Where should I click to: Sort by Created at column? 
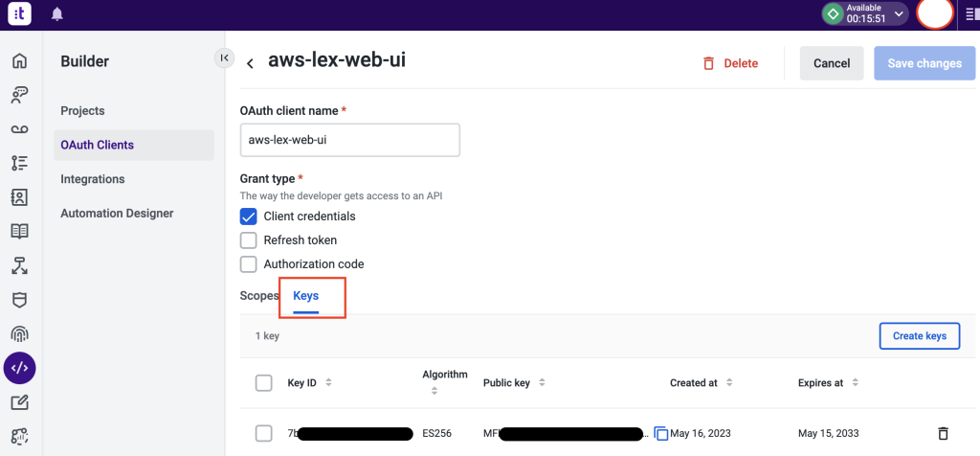click(x=729, y=383)
